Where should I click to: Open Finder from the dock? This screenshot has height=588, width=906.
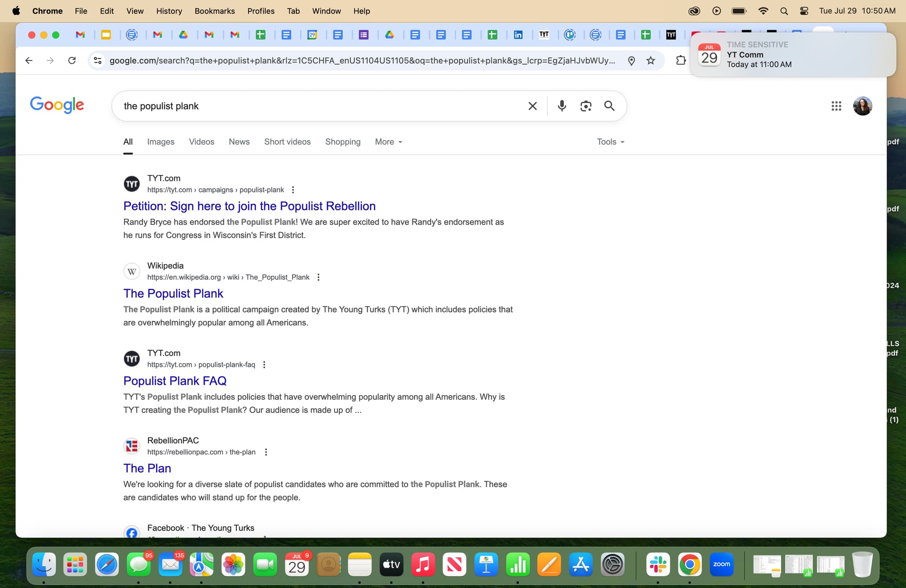tap(44, 564)
